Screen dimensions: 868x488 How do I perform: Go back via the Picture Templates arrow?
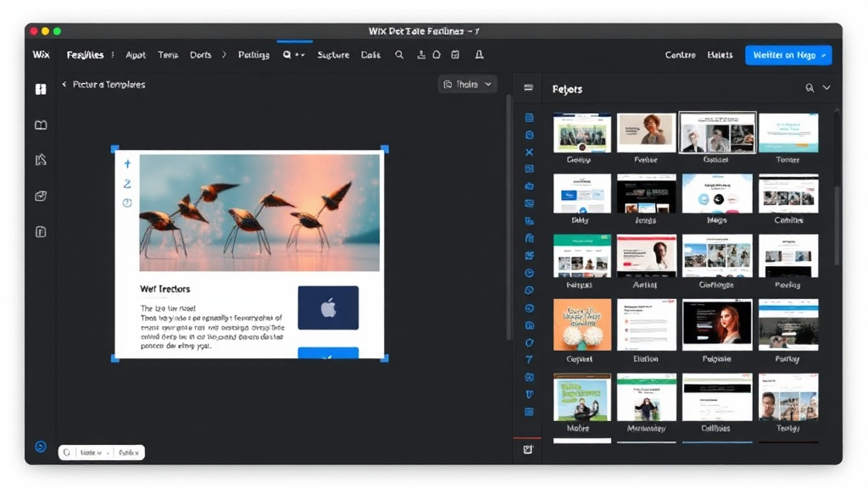tap(64, 84)
